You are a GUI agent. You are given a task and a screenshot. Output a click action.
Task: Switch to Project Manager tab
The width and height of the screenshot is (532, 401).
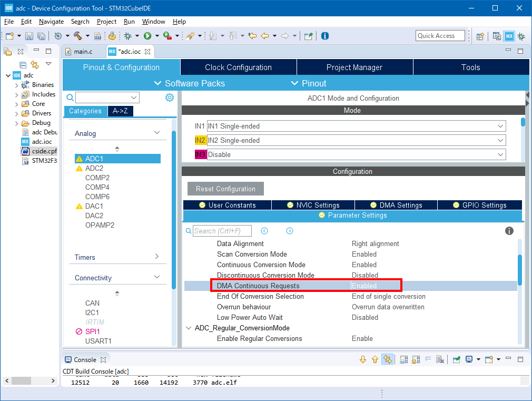(x=354, y=67)
